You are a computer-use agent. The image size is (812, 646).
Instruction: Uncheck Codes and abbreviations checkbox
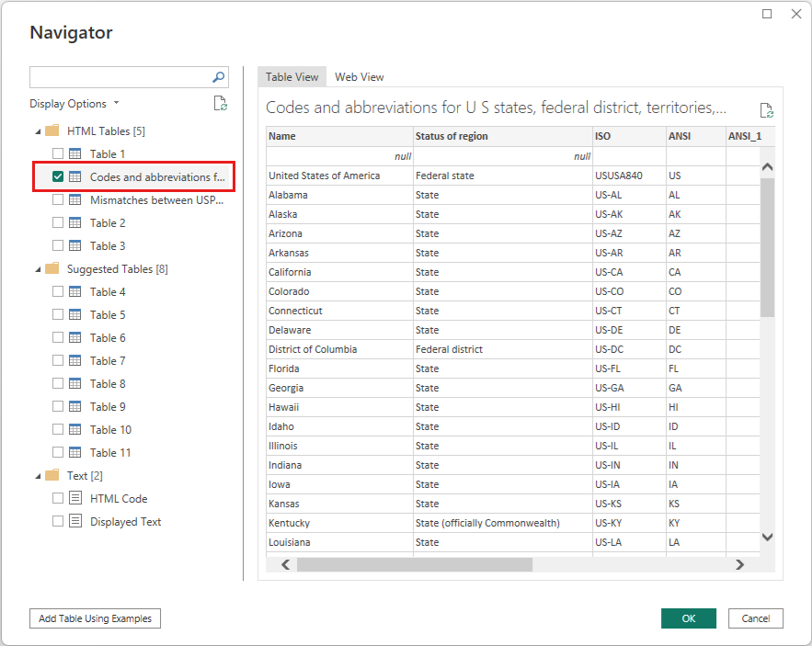58,176
